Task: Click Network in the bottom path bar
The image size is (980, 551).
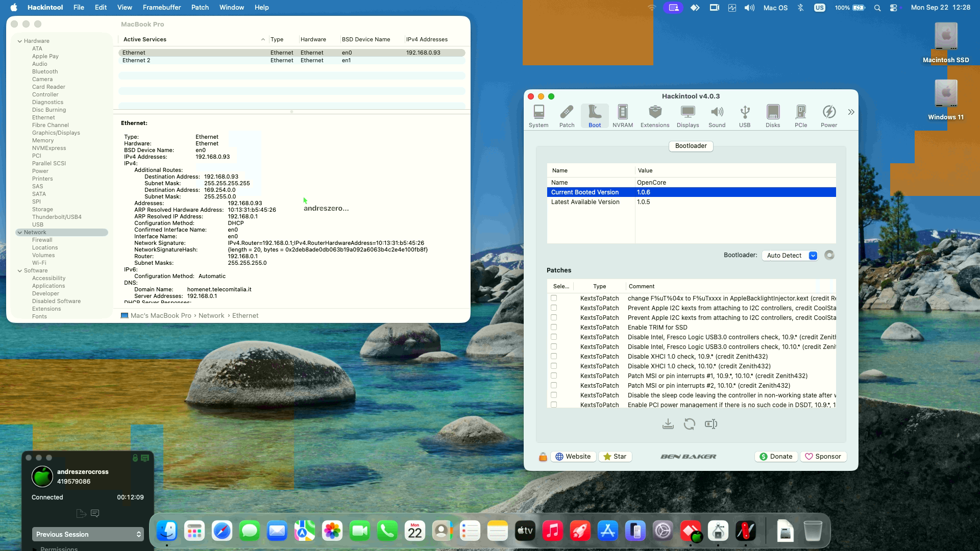Action: 211,316
